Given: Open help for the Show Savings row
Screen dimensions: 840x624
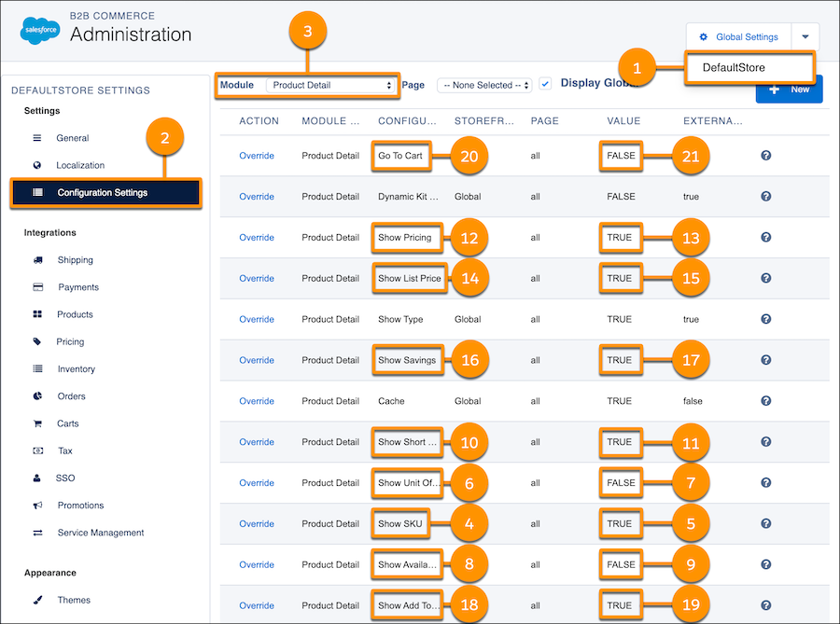Looking at the screenshot, I should coord(765,360).
